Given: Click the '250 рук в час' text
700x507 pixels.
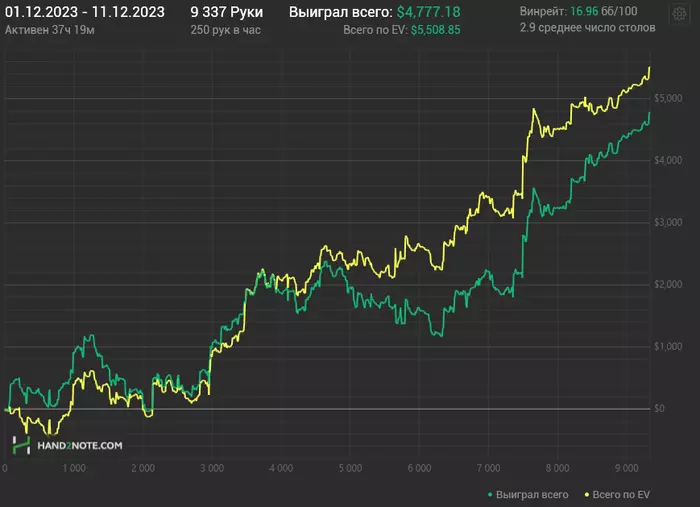Looking at the screenshot, I should click(225, 30).
